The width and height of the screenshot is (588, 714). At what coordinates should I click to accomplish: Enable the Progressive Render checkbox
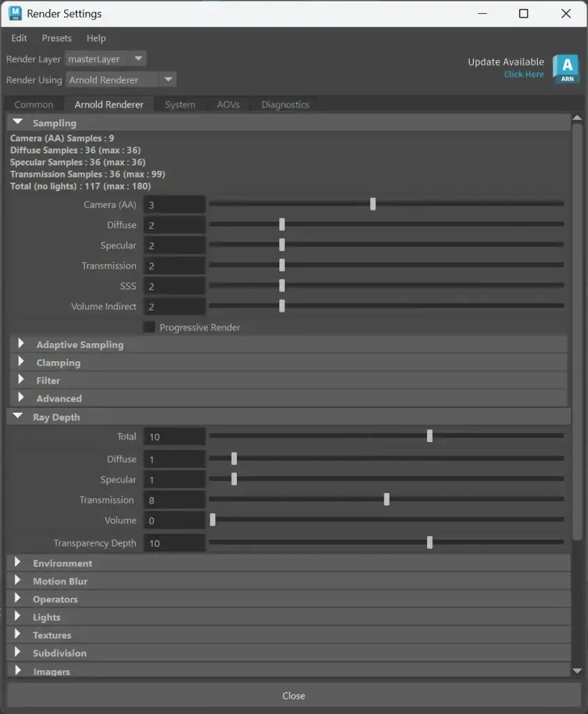[149, 328]
